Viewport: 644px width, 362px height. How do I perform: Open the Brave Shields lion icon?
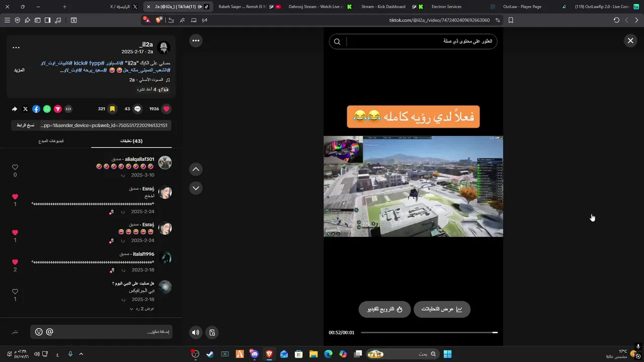tap(159, 20)
